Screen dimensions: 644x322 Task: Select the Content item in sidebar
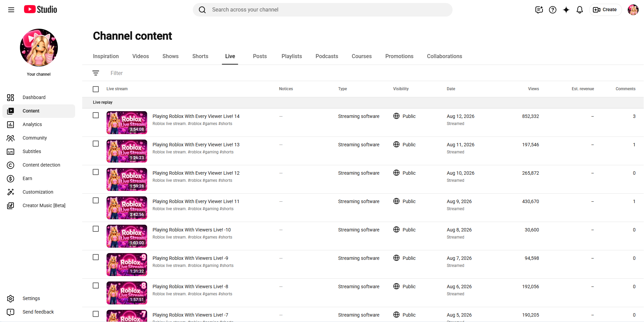click(x=39, y=111)
